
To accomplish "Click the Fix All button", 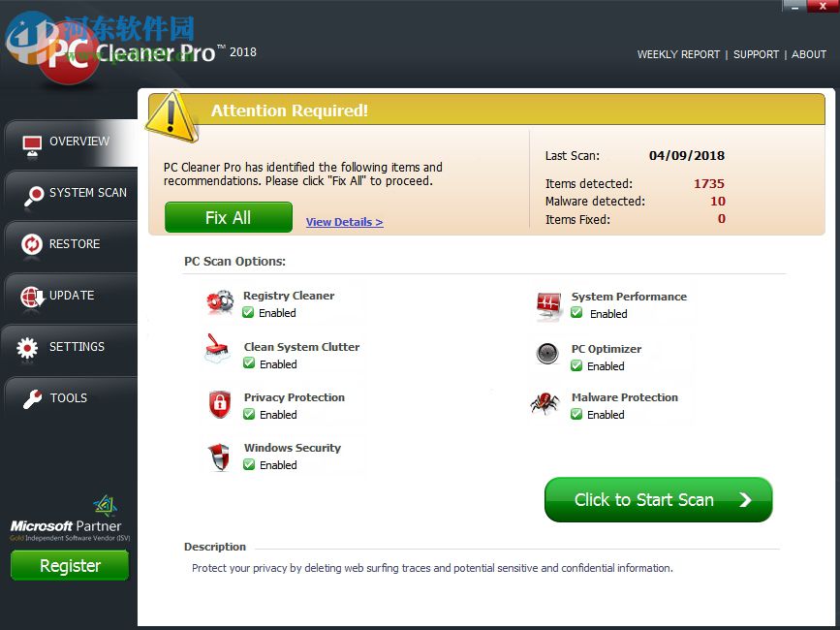I will (x=228, y=217).
